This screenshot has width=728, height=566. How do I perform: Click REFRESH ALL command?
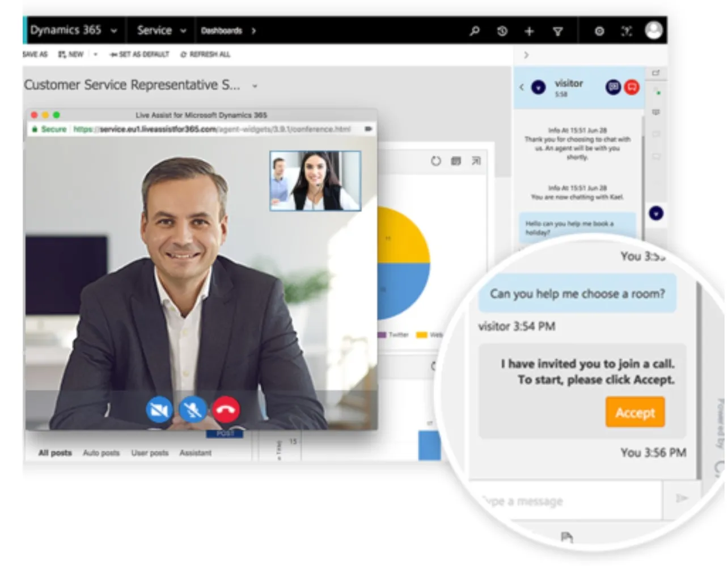(205, 54)
